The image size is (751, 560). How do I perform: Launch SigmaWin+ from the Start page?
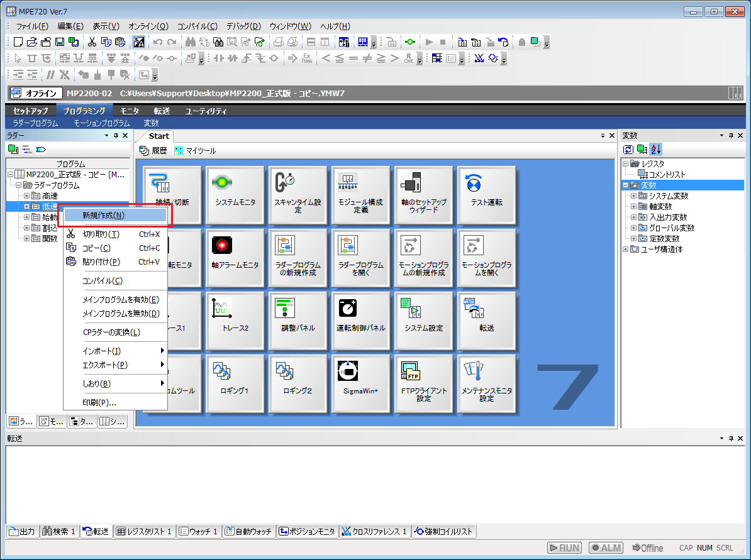(360, 383)
